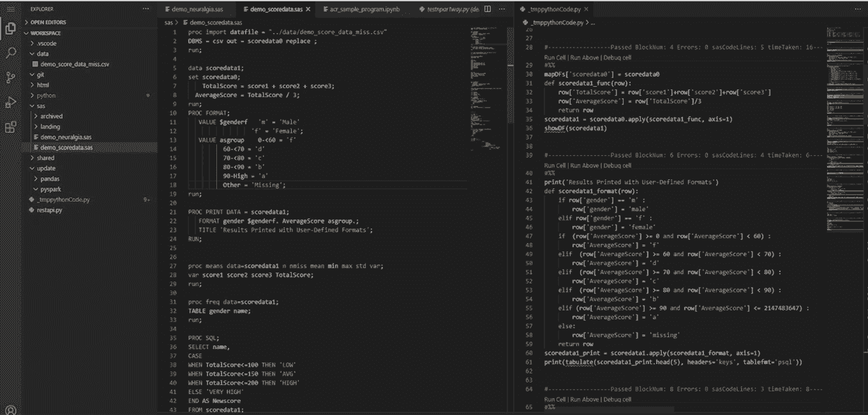Open the Extensions view
The height and width of the screenshot is (415, 868).
tap(11, 126)
